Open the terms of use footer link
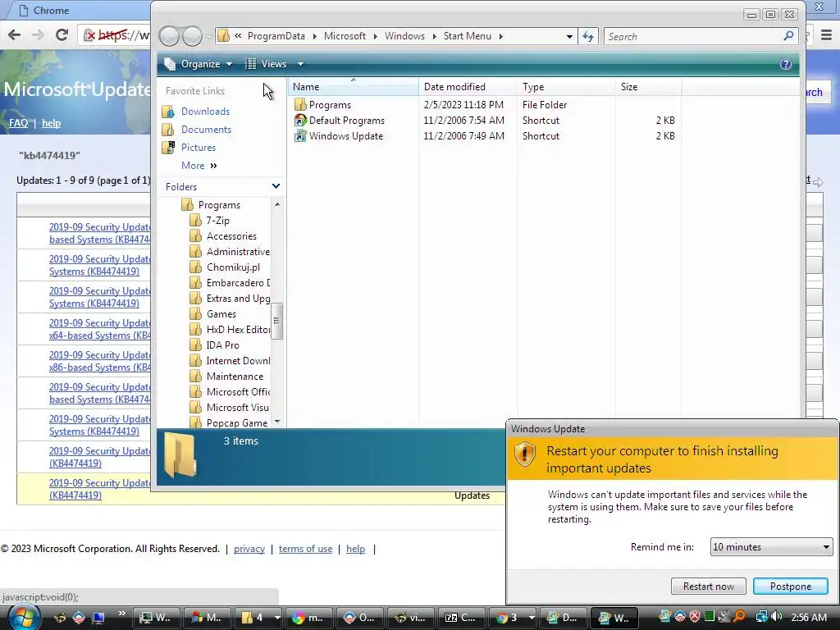Screen dimensions: 840x630 click(305, 549)
